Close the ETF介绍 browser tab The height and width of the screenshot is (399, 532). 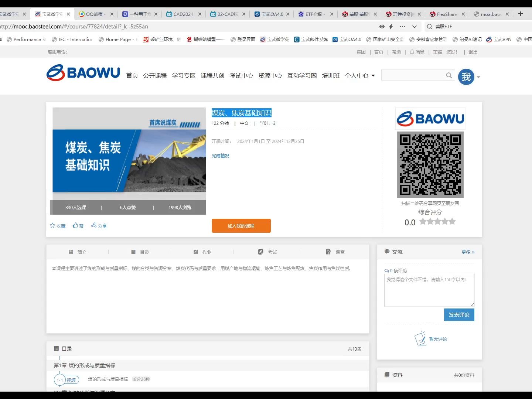[x=331, y=14]
